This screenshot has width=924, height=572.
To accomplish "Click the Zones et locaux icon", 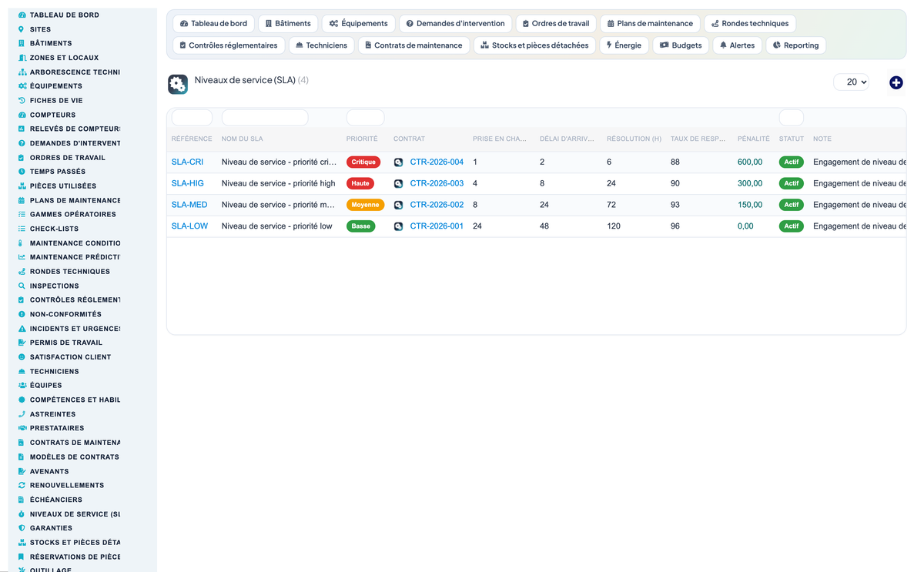I will tap(22, 58).
